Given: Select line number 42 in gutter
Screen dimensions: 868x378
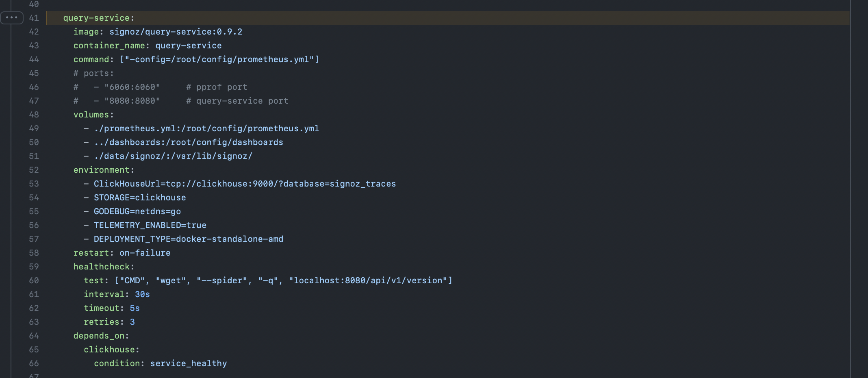Looking at the screenshot, I should [x=34, y=32].
